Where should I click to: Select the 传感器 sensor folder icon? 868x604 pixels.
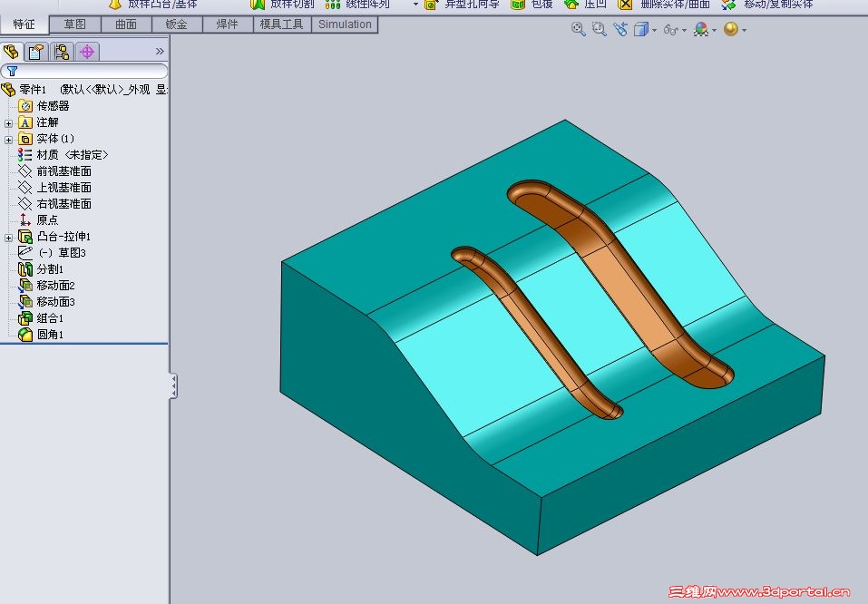[x=24, y=106]
